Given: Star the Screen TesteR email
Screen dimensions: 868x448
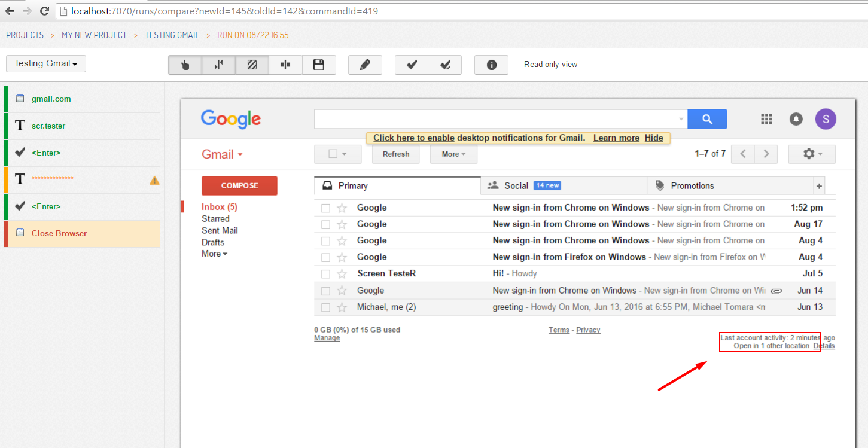Looking at the screenshot, I should (x=342, y=274).
